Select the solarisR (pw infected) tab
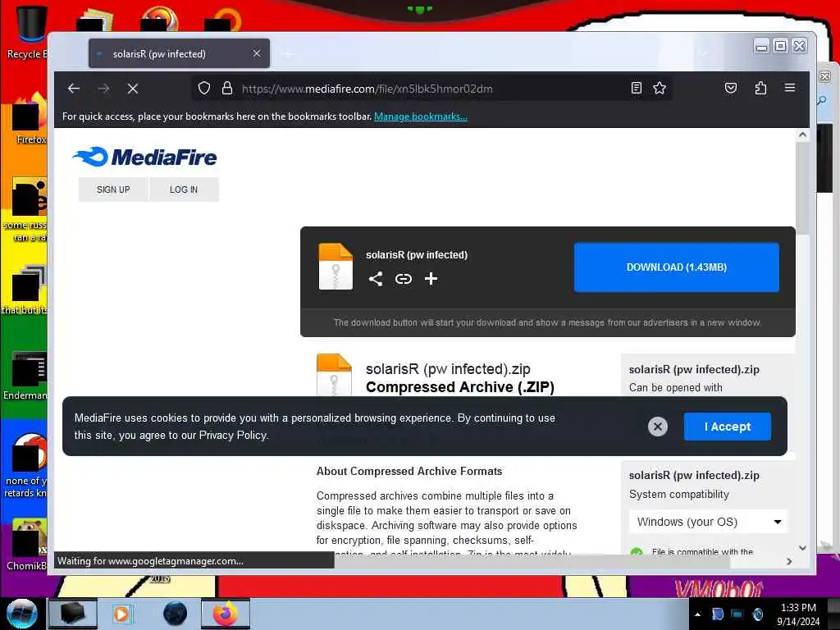 coord(179,53)
